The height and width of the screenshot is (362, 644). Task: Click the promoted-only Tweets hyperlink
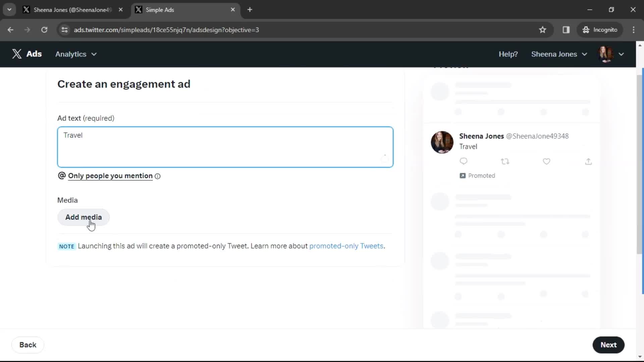click(x=346, y=246)
